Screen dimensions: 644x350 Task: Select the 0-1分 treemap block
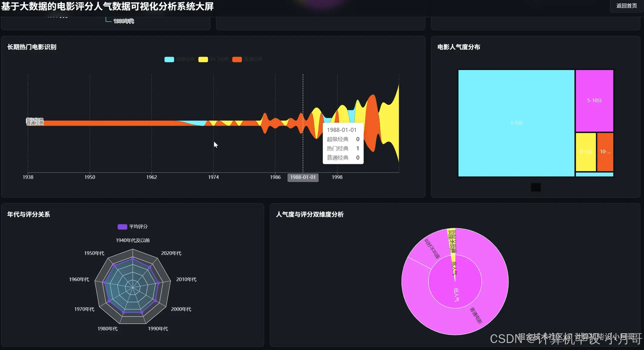585,152
